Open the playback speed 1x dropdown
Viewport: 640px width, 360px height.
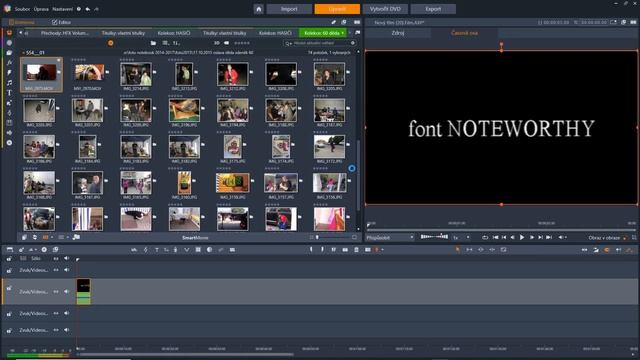pos(461,238)
